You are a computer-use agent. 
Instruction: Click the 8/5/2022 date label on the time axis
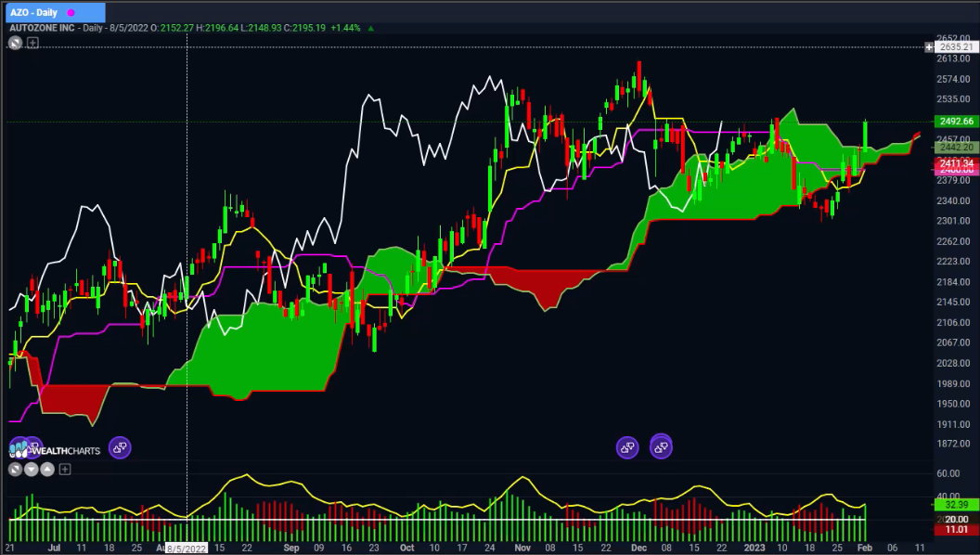pos(186,549)
